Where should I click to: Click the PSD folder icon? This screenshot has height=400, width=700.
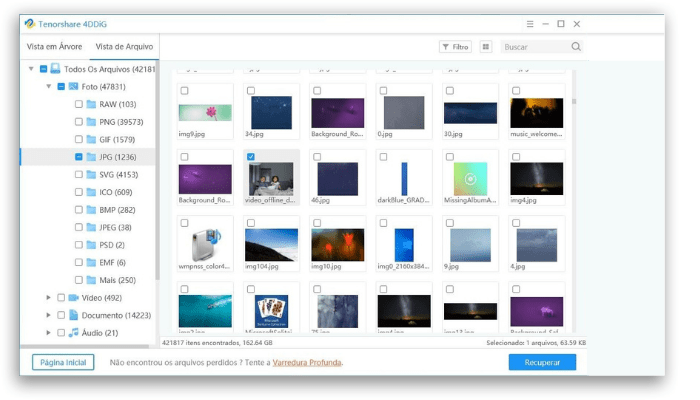pyautogui.click(x=91, y=245)
